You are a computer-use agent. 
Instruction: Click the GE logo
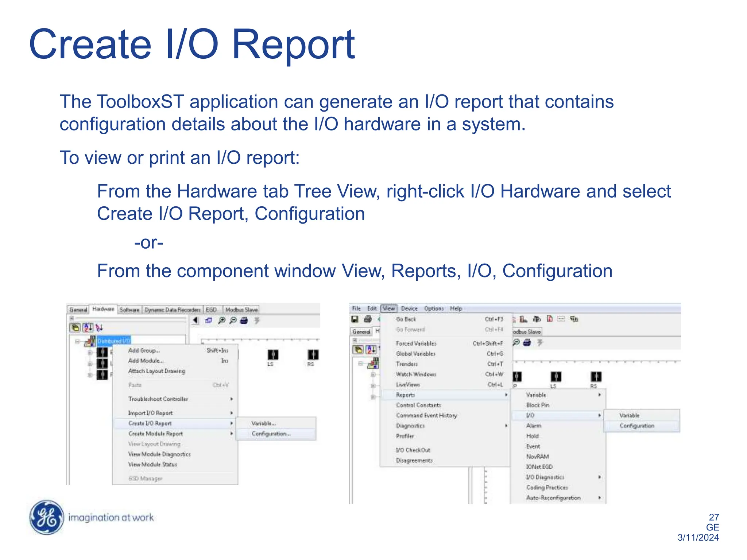[x=47, y=517]
